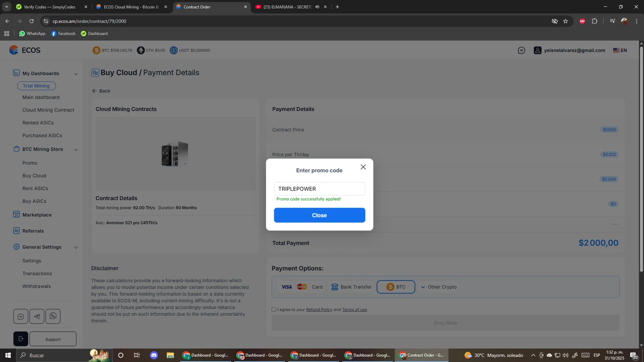Click the WhatsApp icon in sidebar footer
This screenshot has width=644, height=362.
tap(53, 317)
